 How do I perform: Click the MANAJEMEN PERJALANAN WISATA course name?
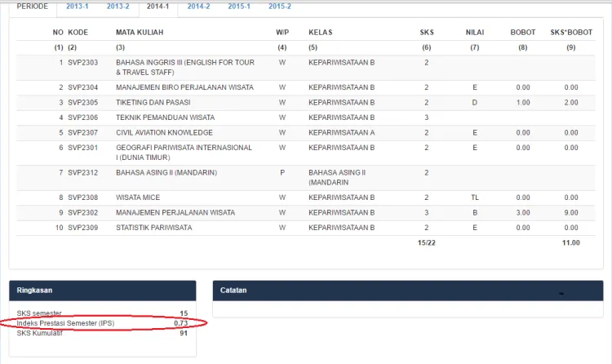pyautogui.click(x=175, y=213)
